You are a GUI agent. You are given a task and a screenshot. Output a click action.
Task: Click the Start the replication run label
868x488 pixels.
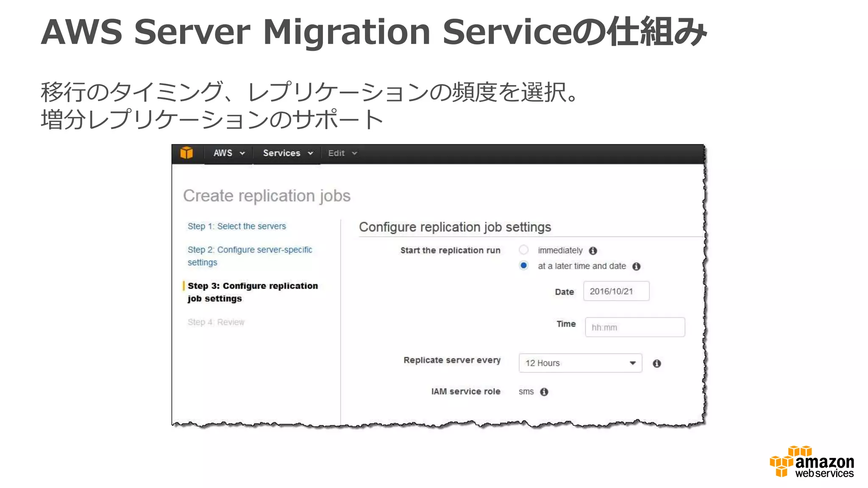click(451, 250)
